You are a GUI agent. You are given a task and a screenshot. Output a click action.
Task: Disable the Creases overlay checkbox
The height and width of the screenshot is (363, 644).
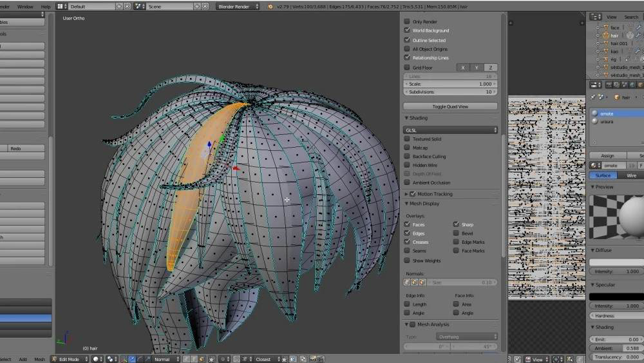click(x=407, y=242)
